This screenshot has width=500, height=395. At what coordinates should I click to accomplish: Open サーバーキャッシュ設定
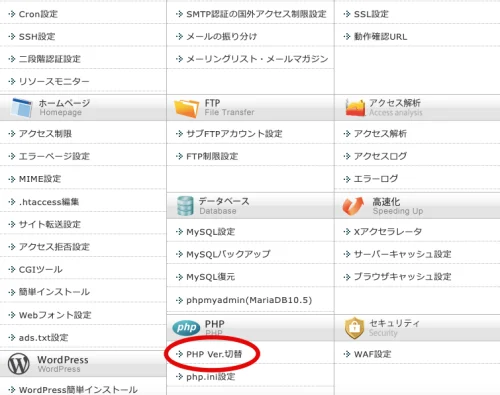pos(402,254)
